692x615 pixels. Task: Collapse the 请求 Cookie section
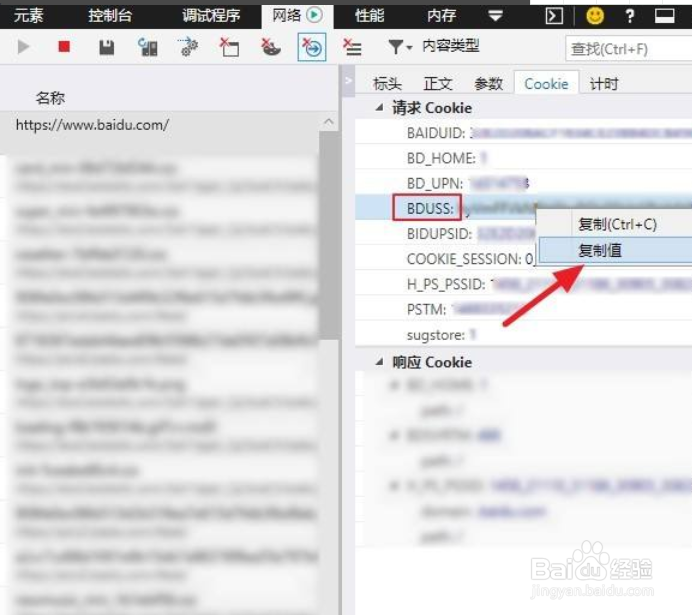379,107
